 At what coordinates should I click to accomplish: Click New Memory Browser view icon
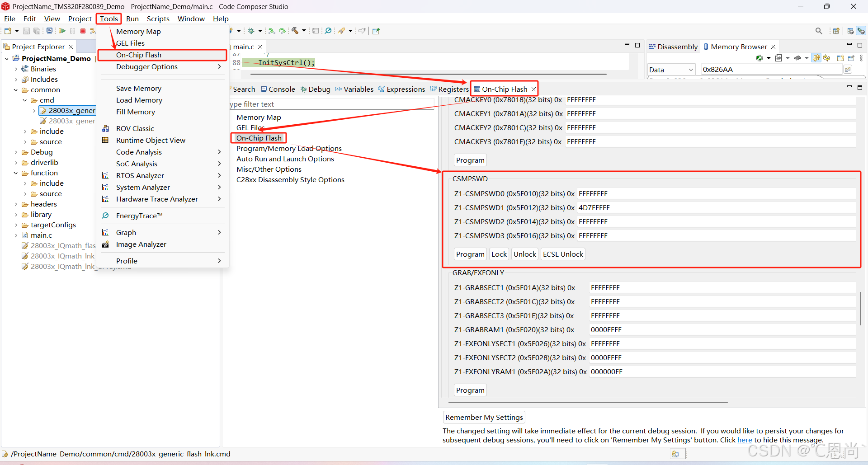click(840, 58)
